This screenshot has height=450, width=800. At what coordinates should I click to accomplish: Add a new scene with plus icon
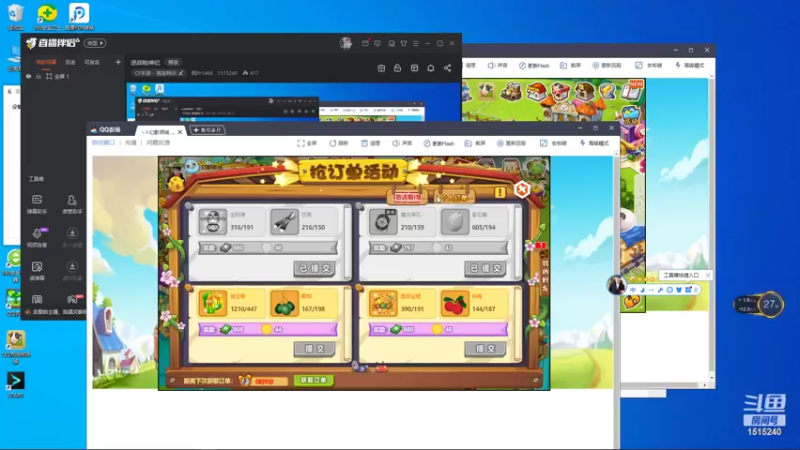[118, 62]
